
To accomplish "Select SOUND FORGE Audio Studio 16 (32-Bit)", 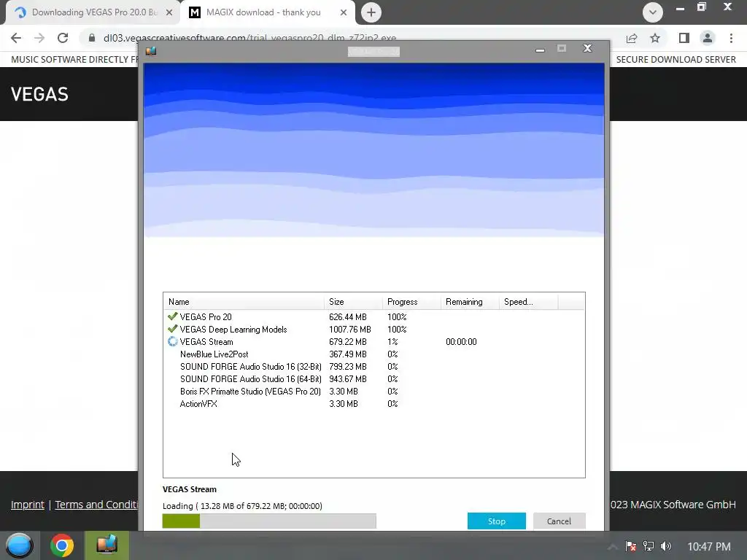I will (374, 366).
